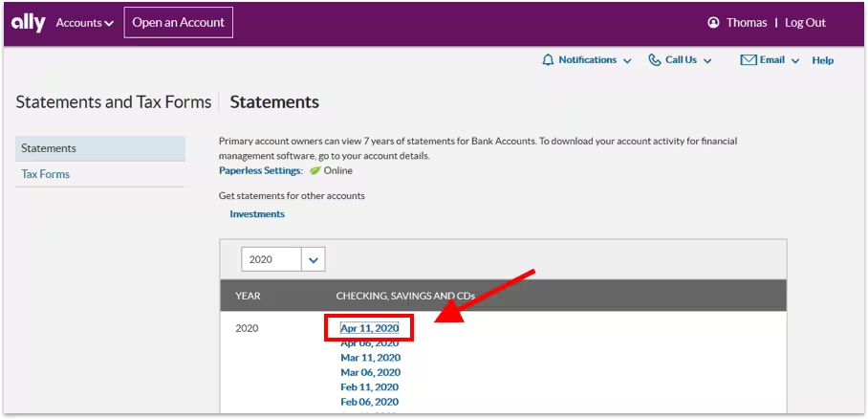Click the year dropdown arrow button
868x419 pixels.
pyautogui.click(x=314, y=259)
